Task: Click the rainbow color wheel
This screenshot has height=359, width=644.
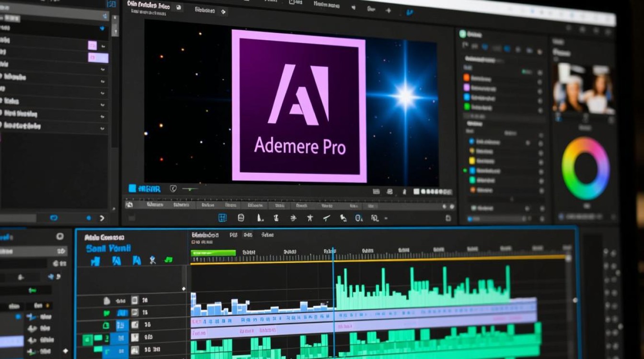Action: [x=586, y=168]
